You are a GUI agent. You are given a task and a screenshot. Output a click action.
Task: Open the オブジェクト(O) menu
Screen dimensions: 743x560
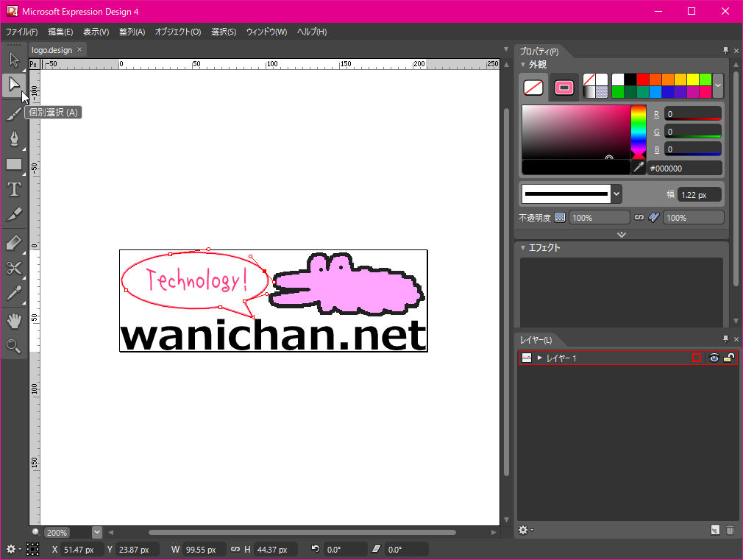[178, 32]
